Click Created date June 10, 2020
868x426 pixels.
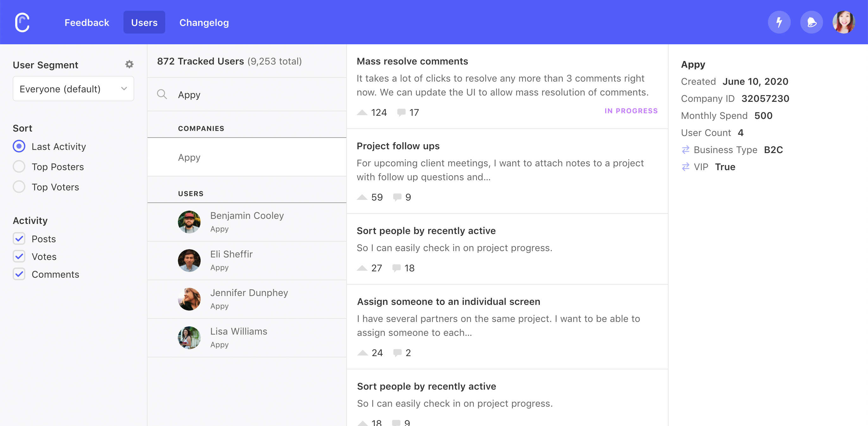pos(755,82)
